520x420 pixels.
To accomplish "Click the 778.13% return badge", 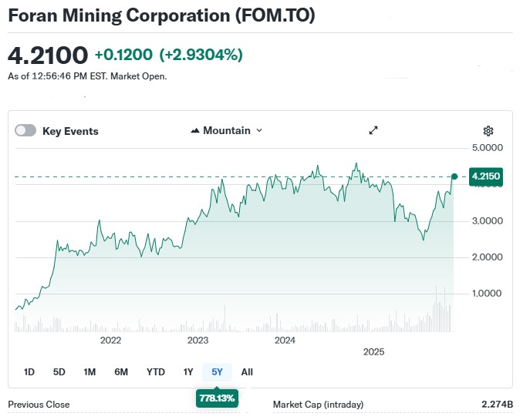I will 218,398.
